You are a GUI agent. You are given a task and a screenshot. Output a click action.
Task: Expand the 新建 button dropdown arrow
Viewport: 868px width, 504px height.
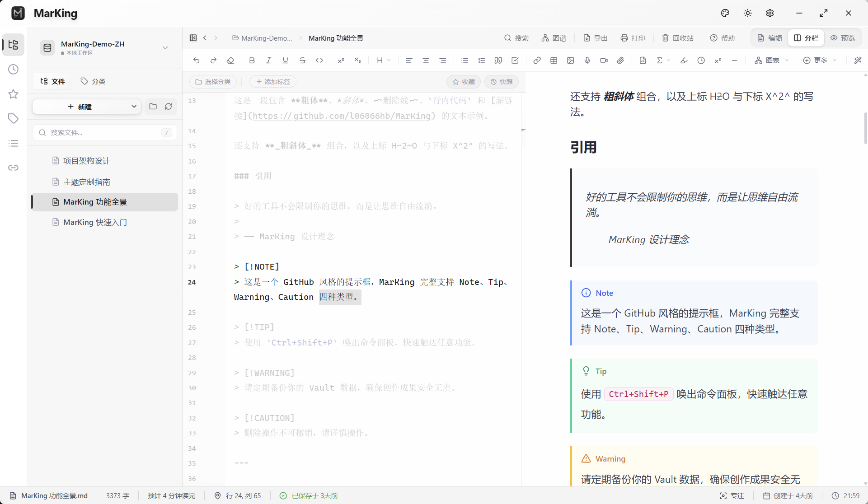[x=134, y=107]
